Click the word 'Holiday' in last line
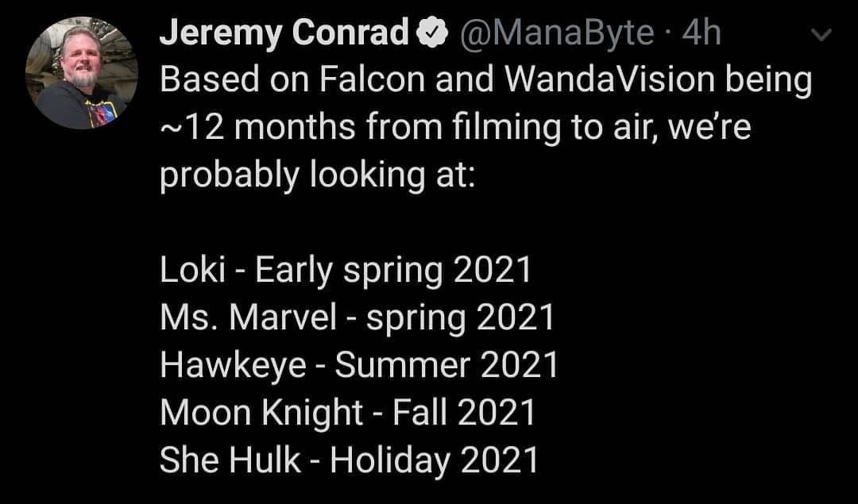 pos(390,461)
